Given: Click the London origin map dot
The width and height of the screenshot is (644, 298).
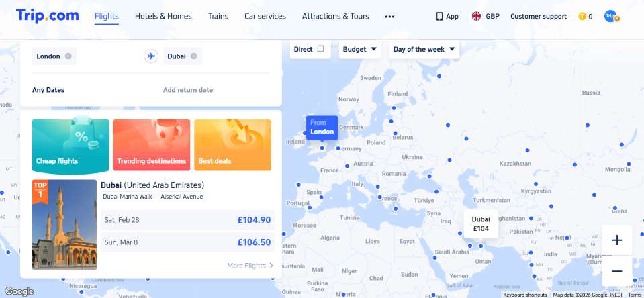Looking at the screenshot, I should tap(322, 148).
